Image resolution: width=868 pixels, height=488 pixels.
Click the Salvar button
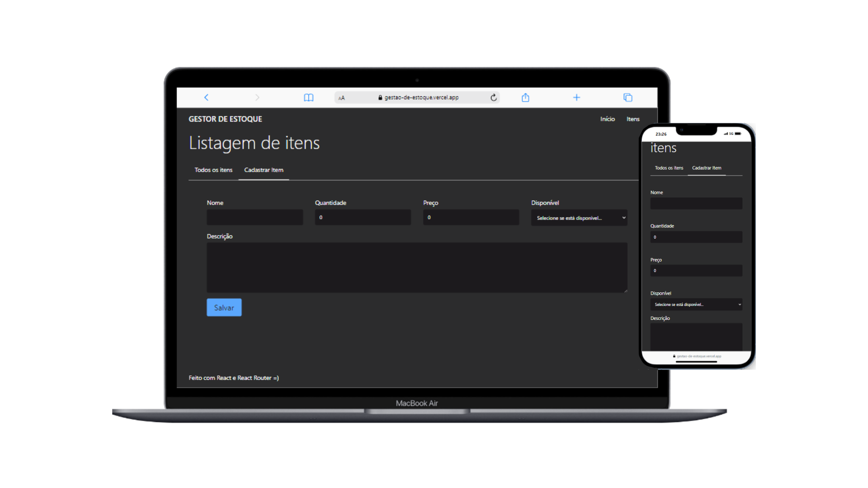point(224,307)
